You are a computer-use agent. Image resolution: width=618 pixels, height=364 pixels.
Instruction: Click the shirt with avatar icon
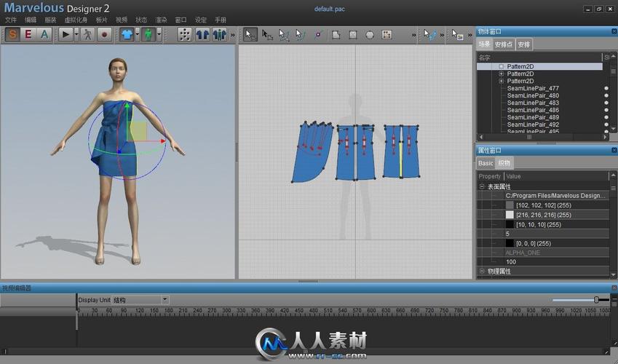click(x=219, y=35)
